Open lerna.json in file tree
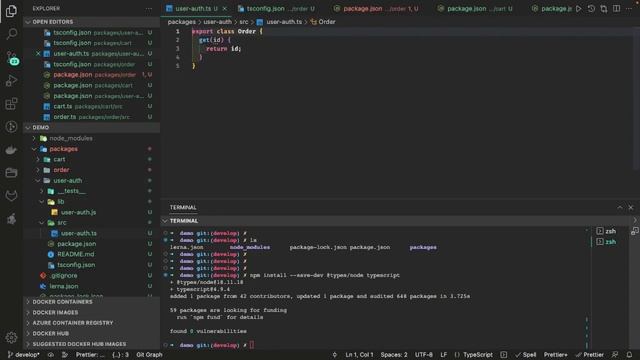Viewport: 640px width, 360px height. pos(91,286)
